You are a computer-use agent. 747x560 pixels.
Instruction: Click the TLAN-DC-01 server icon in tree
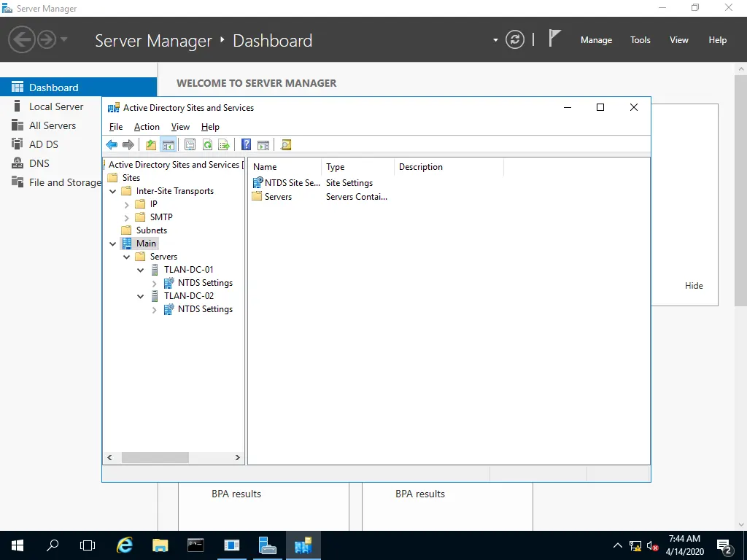tap(155, 270)
